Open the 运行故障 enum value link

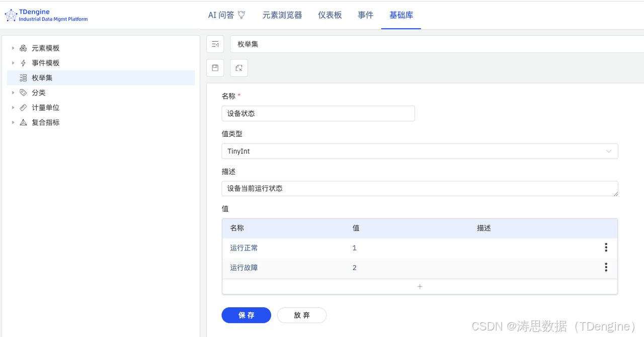coord(244,268)
